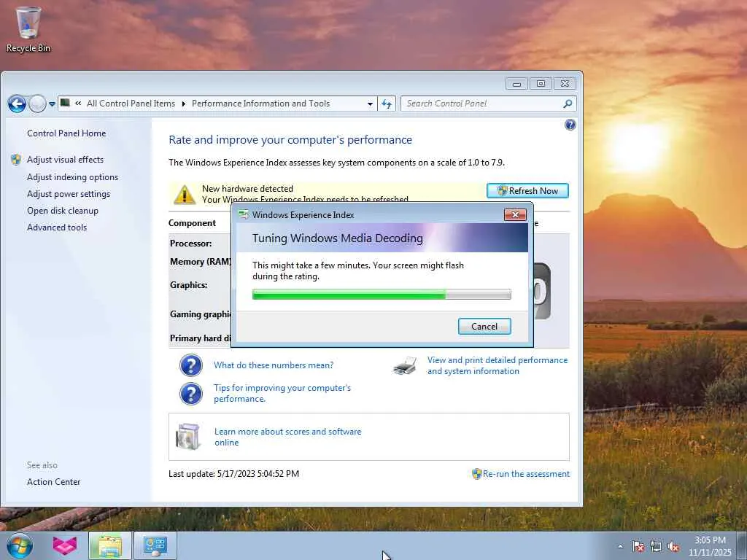This screenshot has height=560, width=747.
Task: Click the search magnifier icon
Action: 568,104
